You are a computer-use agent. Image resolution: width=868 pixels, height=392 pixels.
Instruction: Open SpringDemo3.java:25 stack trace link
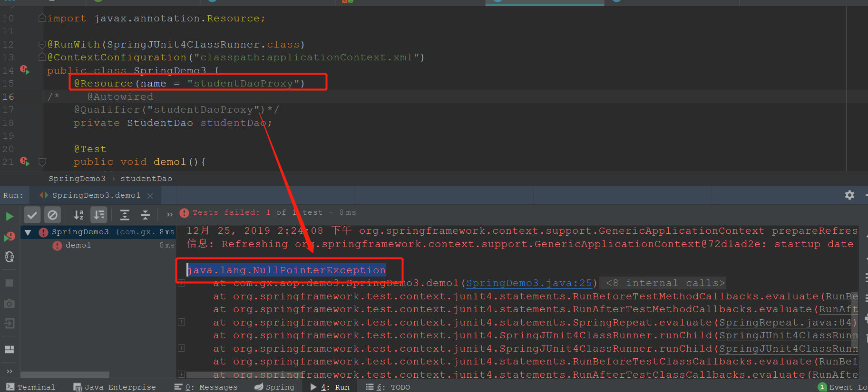[529, 283]
